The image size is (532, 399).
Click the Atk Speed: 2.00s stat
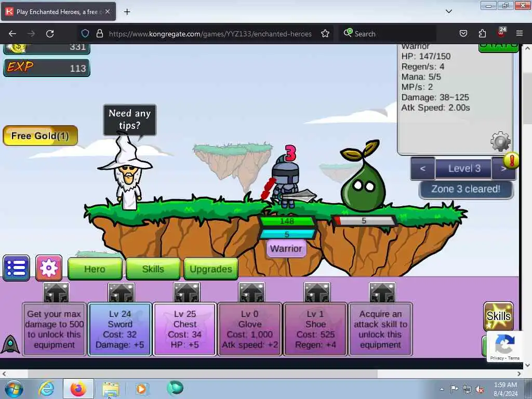click(435, 108)
